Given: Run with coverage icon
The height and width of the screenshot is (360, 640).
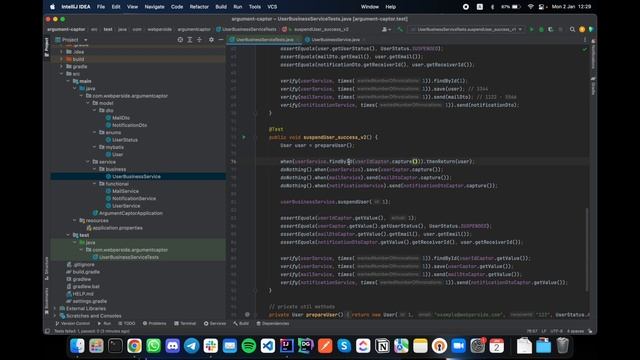Looking at the screenshot, I should click(551, 29).
